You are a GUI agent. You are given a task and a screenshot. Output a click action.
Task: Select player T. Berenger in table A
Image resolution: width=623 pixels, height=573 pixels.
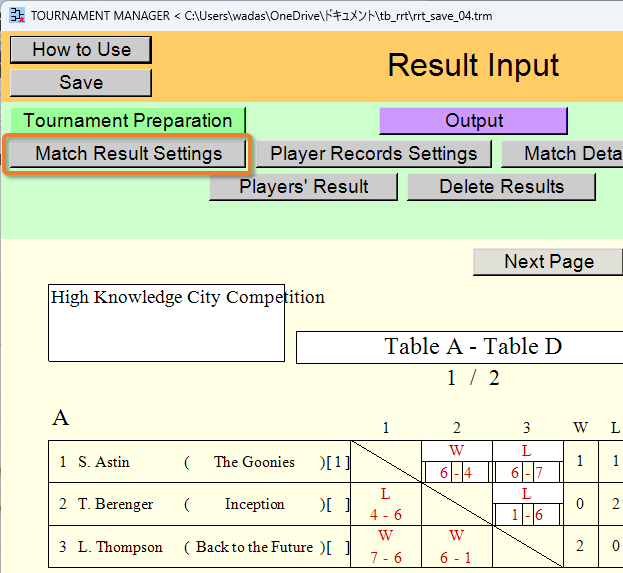(x=115, y=504)
